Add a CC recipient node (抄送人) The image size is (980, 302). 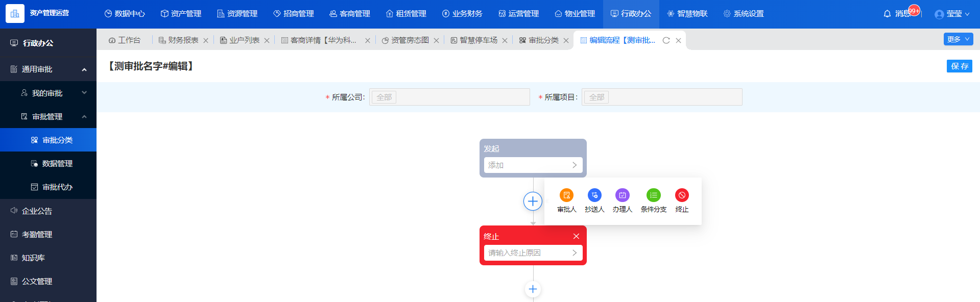point(594,201)
